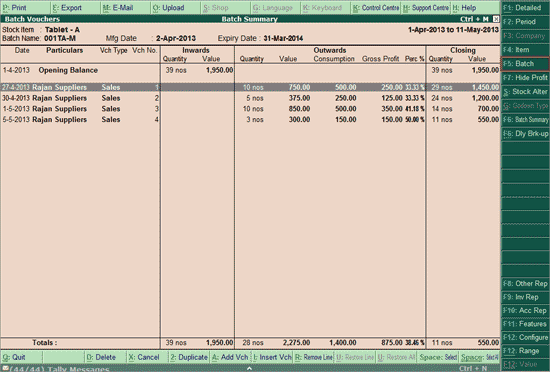Open the Support Centre
This screenshot has width=550, height=372.
[x=426, y=7]
